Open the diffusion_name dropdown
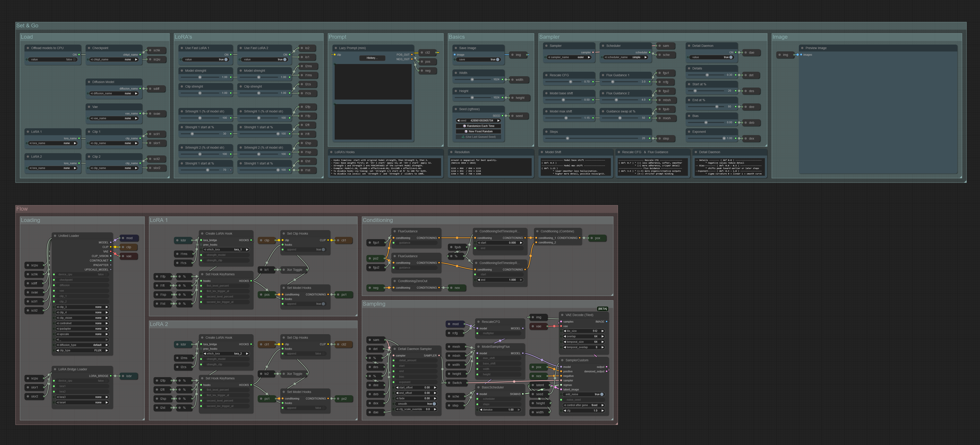The image size is (980, 445). pyautogui.click(x=114, y=93)
